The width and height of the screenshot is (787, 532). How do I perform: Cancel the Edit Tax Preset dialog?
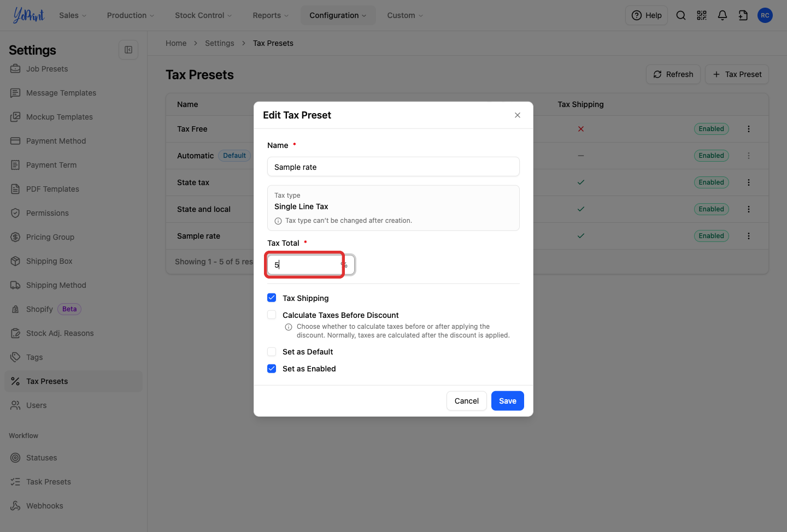(467, 401)
